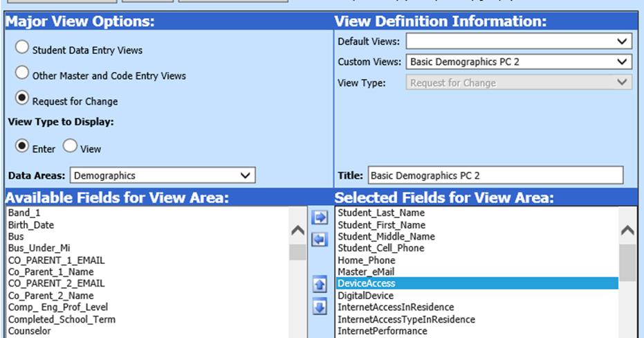Click the move field right arrow icon

click(x=320, y=218)
